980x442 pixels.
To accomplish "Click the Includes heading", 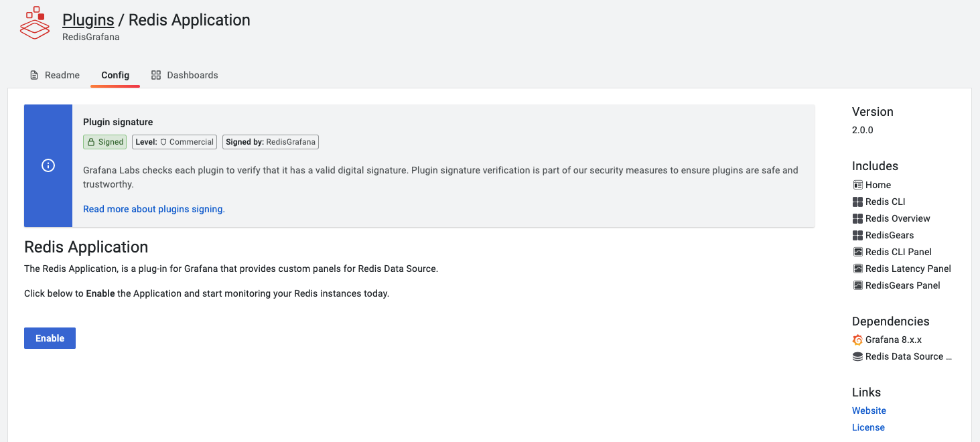I will point(875,166).
